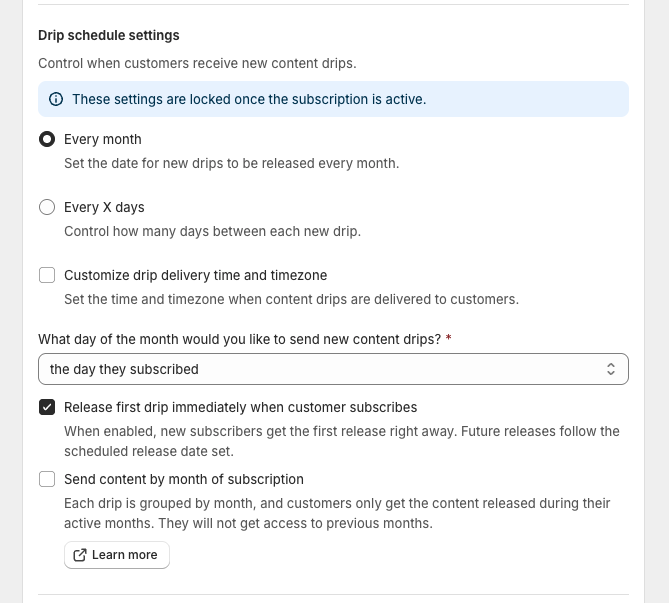Click the up-down chevron icon in the day select

(x=611, y=369)
